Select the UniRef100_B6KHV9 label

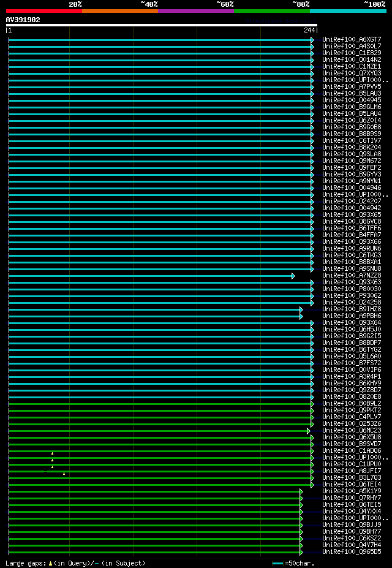(352, 383)
